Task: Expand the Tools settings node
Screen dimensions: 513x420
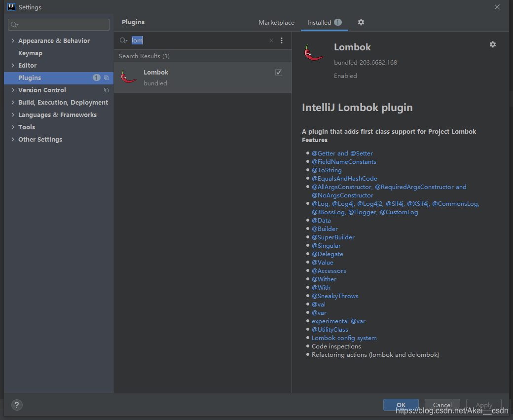Action: pos(13,127)
